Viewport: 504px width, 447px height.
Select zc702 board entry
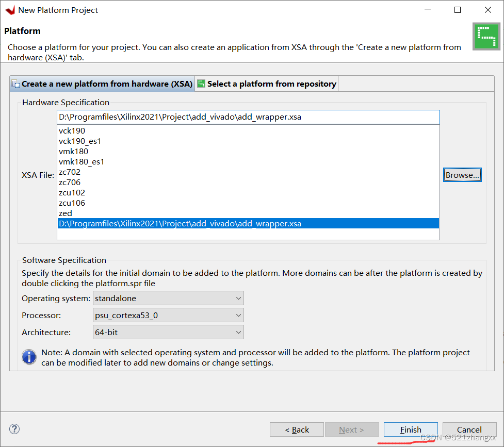click(248, 172)
